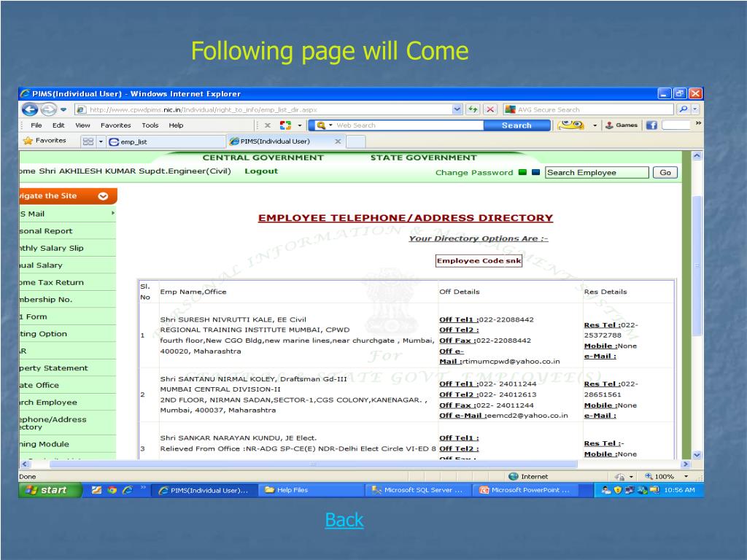Click the green indicator next to Change Password
Image resolution: width=747 pixels, height=560 pixels.
522,172
